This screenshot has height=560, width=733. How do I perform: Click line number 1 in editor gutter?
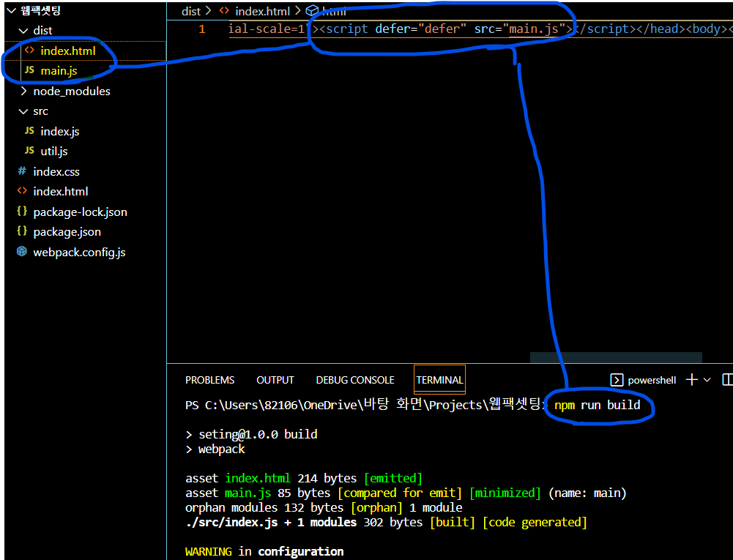(x=202, y=29)
